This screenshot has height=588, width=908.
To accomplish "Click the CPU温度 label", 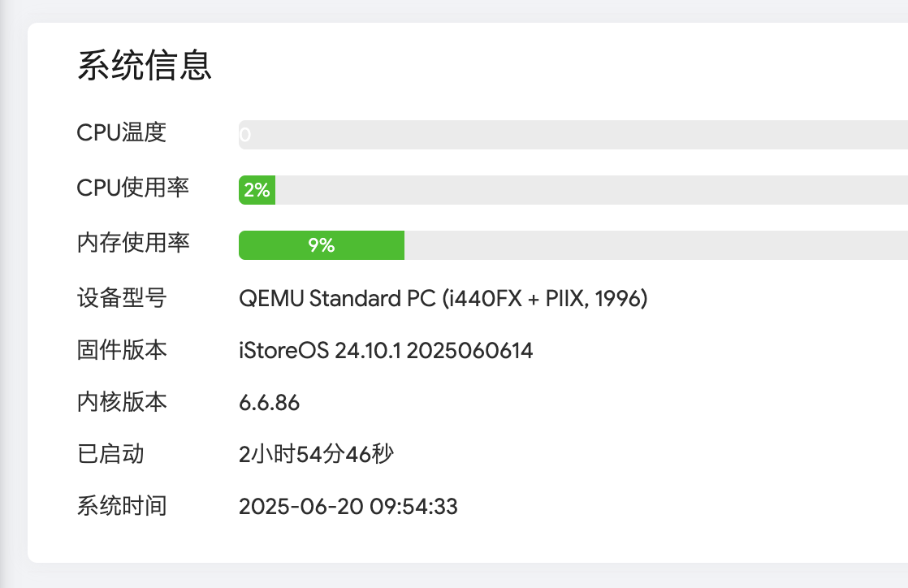I will [122, 133].
